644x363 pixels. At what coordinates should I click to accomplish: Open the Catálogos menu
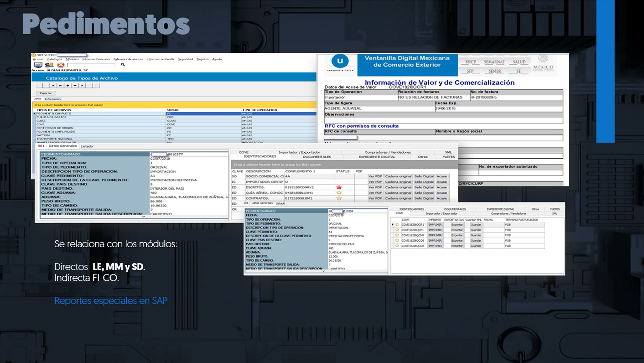coord(54,59)
